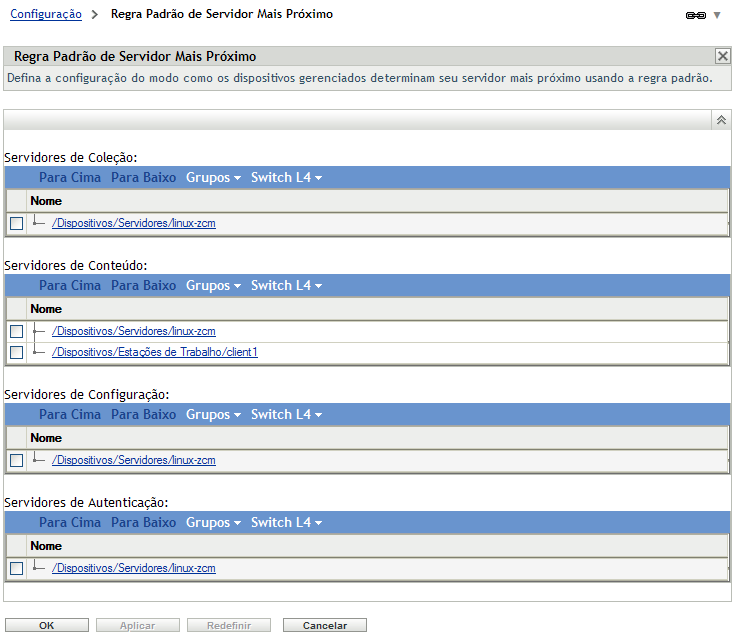735x643 pixels.
Task: Open Grupos menu in Servidores de Conteúdo
Action: [x=213, y=285]
